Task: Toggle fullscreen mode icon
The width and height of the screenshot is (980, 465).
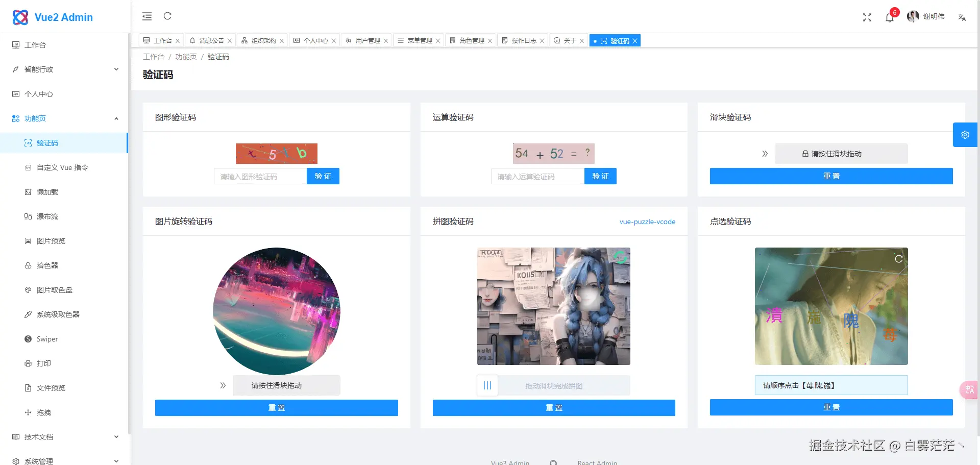Action: pos(867,17)
